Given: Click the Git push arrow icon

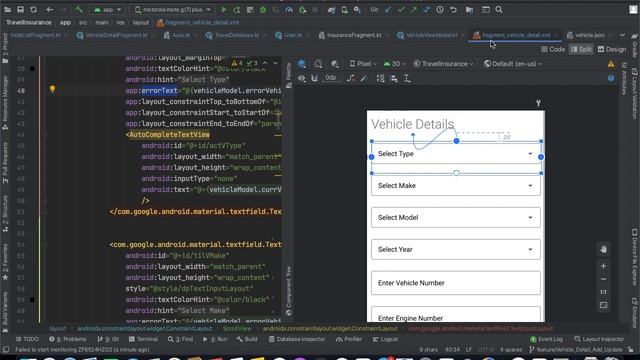Looking at the screenshot, I should [414, 9].
